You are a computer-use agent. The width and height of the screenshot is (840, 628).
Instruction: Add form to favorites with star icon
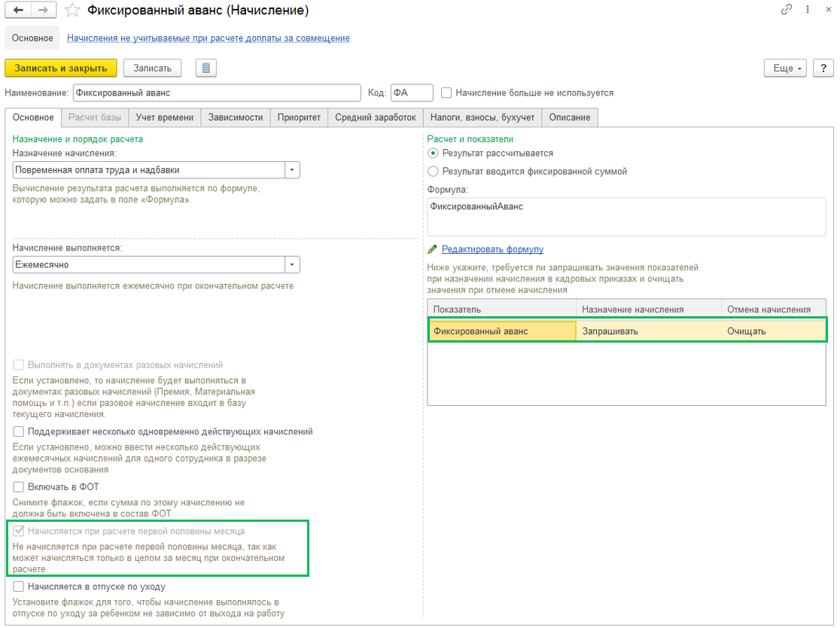72,11
